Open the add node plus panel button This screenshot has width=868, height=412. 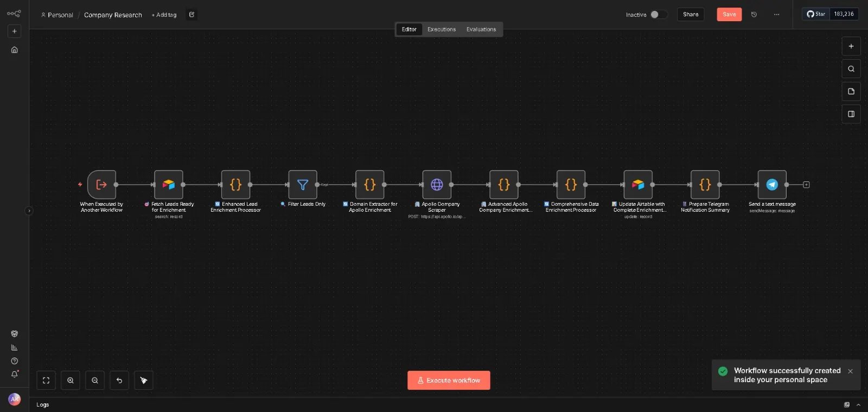click(851, 46)
